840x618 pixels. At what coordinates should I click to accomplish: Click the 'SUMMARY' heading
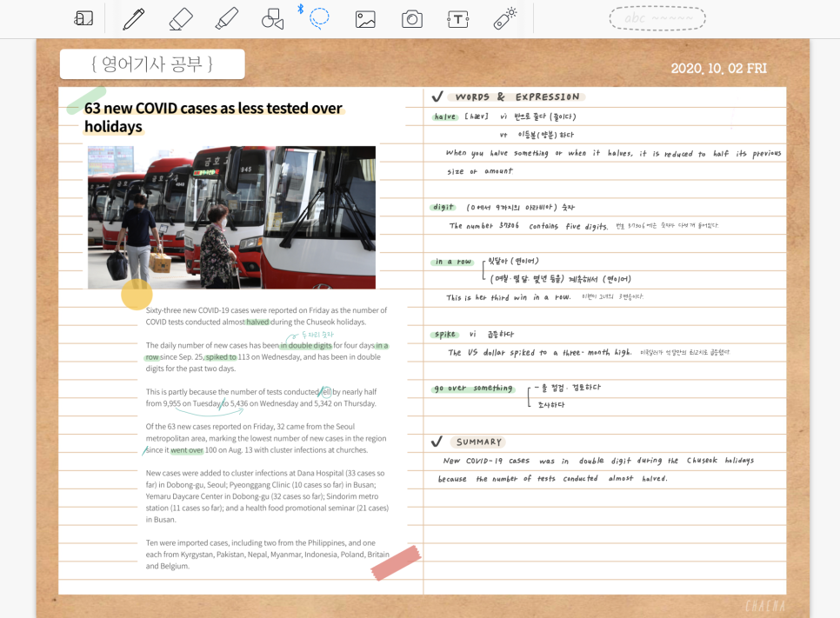[479, 442]
